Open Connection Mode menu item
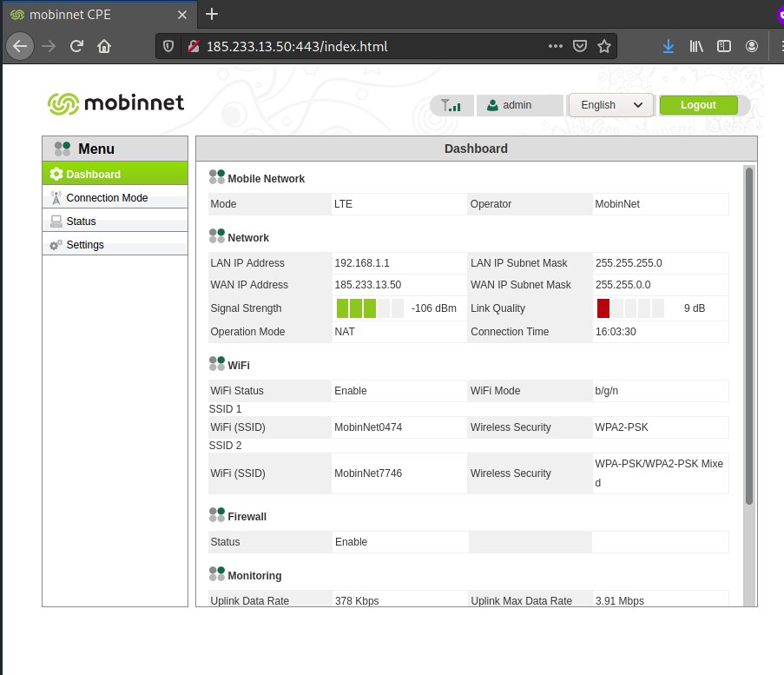Screen dimensions: 784x675 click(115, 198)
